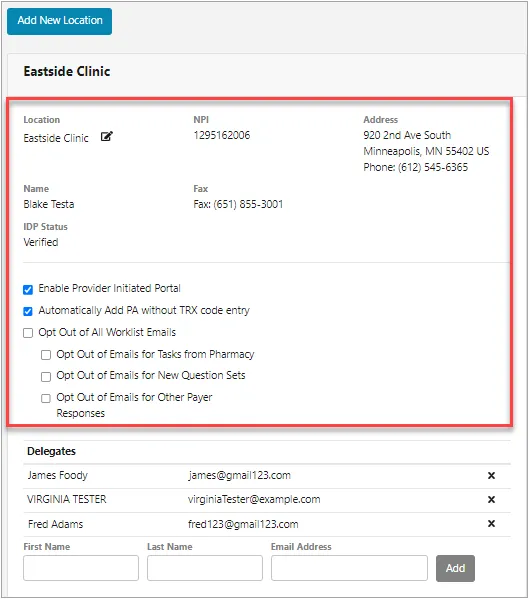The width and height of the screenshot is (529, 599).
Task: Click the NPI value 1295162006
Action: coord(222,135)
